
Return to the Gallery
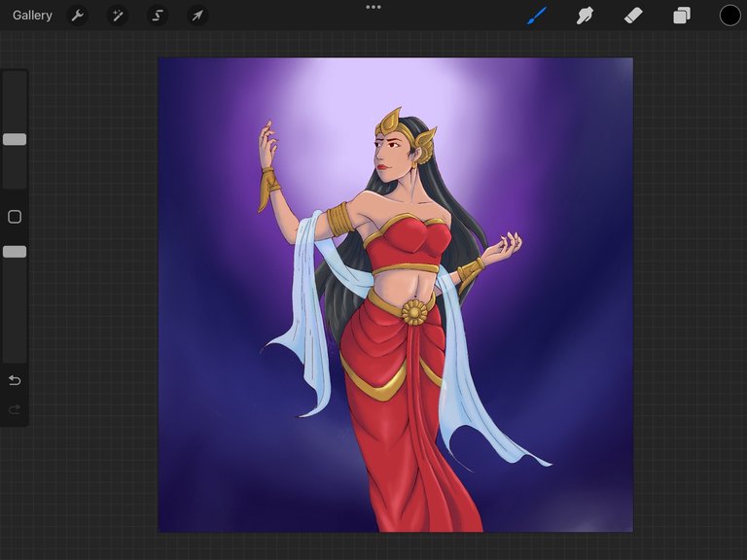pos(32,16)
